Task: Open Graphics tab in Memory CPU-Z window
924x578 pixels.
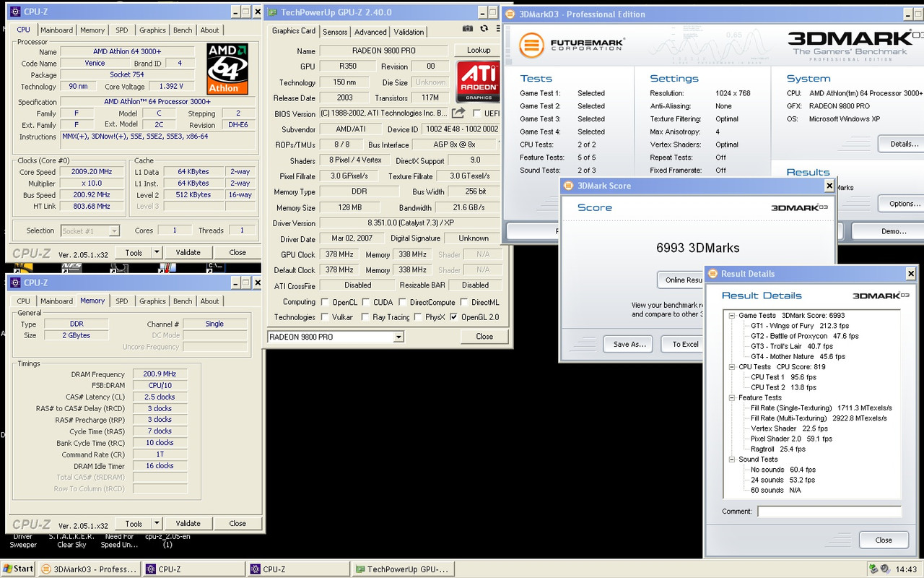Action: pyautogui.click(x=152, y=301)
